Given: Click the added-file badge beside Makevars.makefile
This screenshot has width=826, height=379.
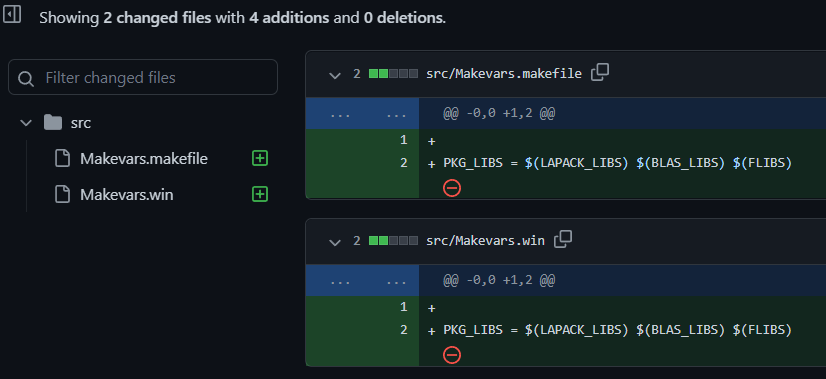Looking at the screenshot, I should click(260, 158).
